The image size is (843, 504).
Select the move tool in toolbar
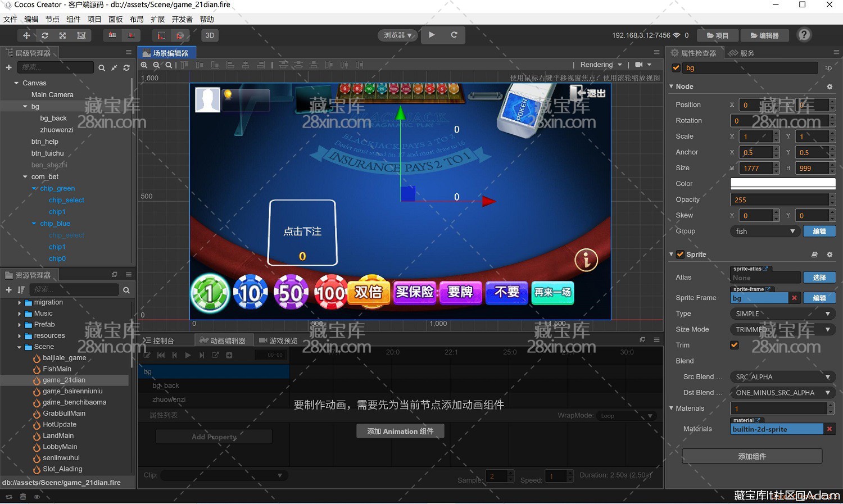point(26,35)
